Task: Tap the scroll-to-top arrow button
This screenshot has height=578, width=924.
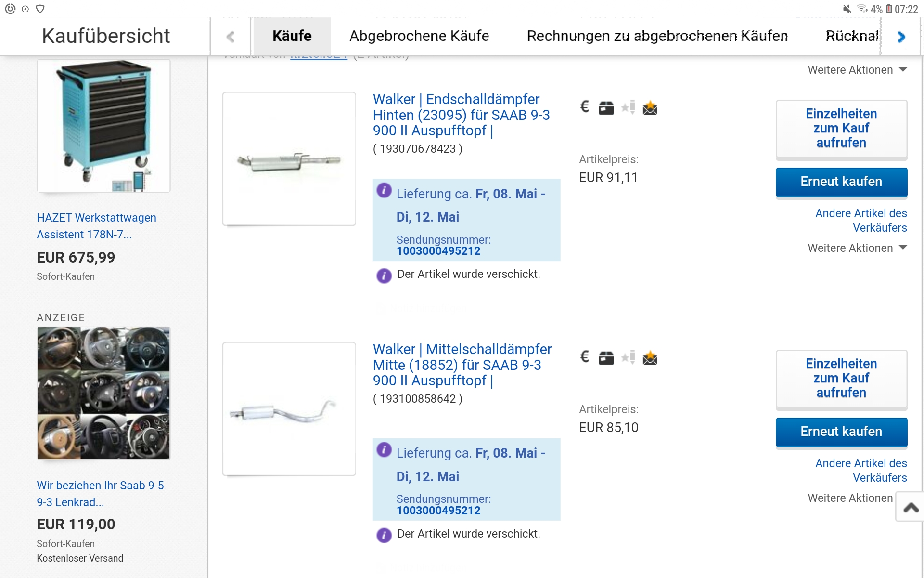Action: point(910,507)
